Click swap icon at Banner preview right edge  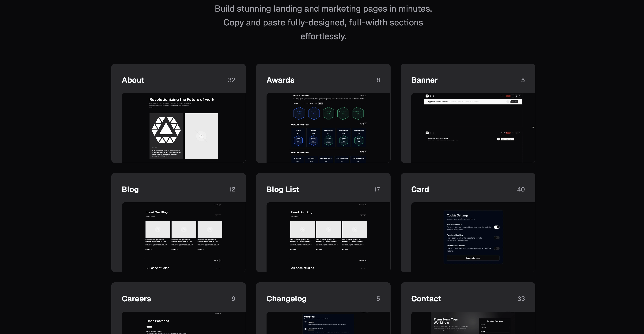point(533,127)
